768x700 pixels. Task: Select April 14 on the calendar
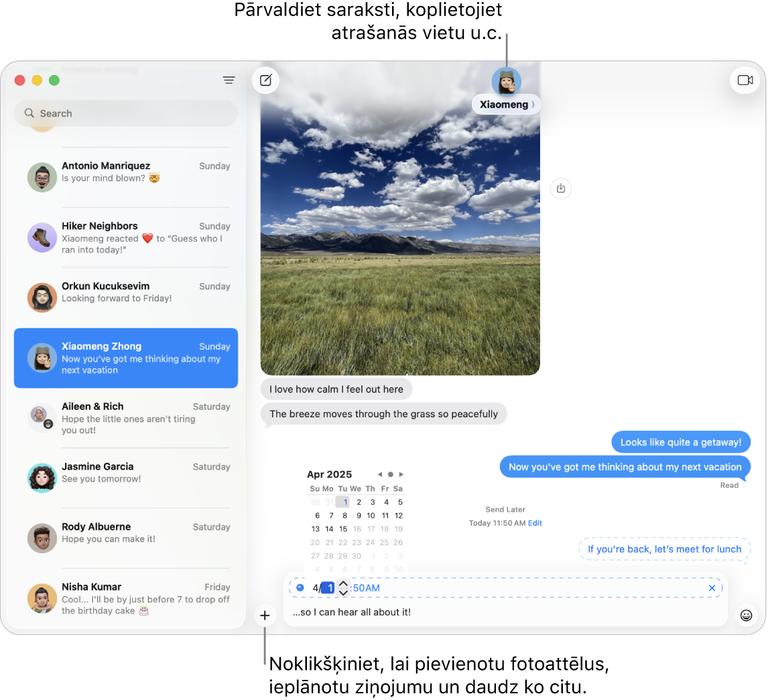click(x=329, y=529)
